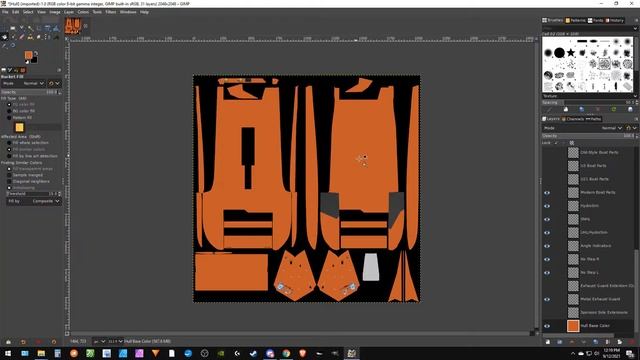Select Fill by line art detection

coord(9,156)
